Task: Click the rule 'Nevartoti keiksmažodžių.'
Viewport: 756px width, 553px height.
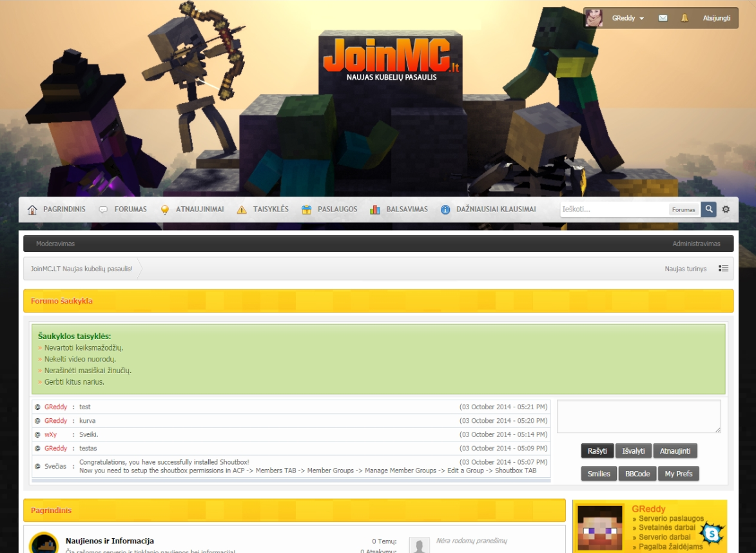Action: click(x=84, y=347)
